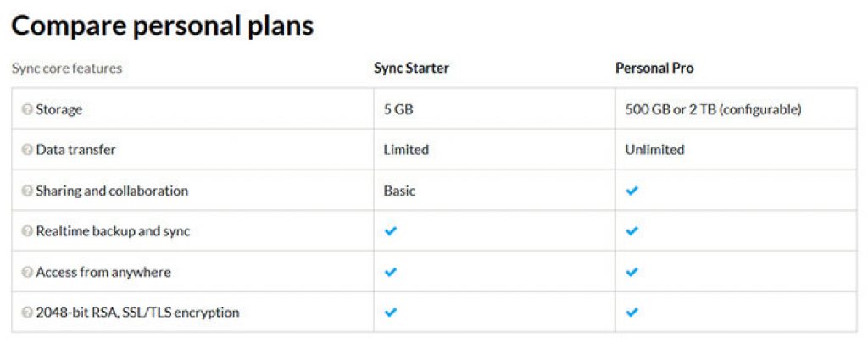Click help icon beside Access from anywhere
Viewport: 868px width, 343px height.
click(27, 272)
